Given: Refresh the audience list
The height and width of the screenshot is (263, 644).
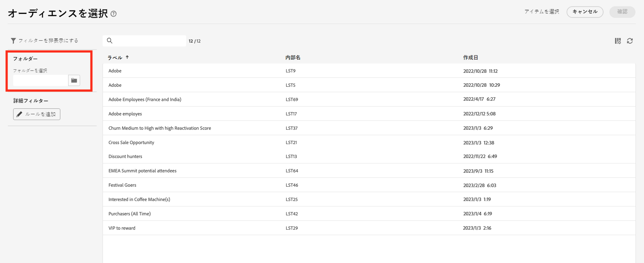Looking at the screenshot, I should click(x=630, y=41).
